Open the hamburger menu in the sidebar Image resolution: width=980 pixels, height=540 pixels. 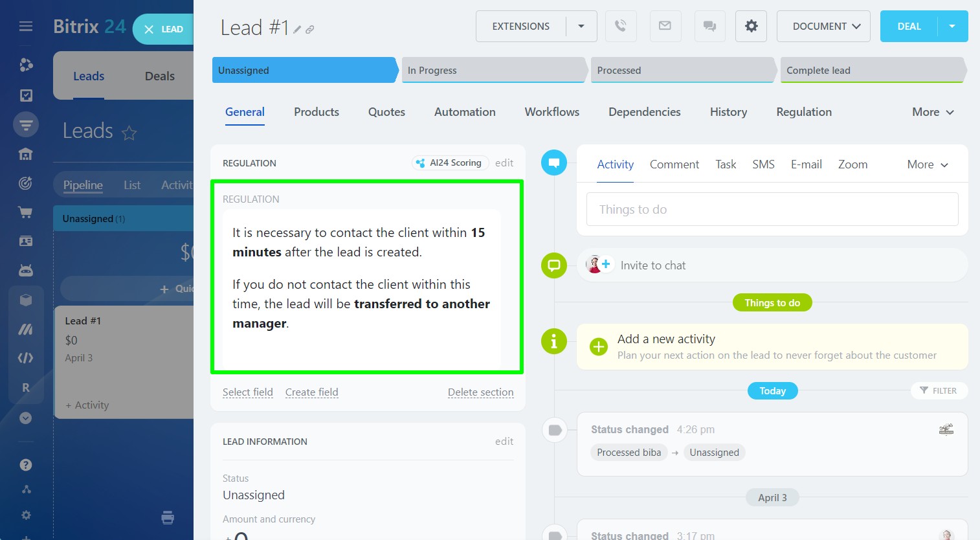click(x=26, y=27)
